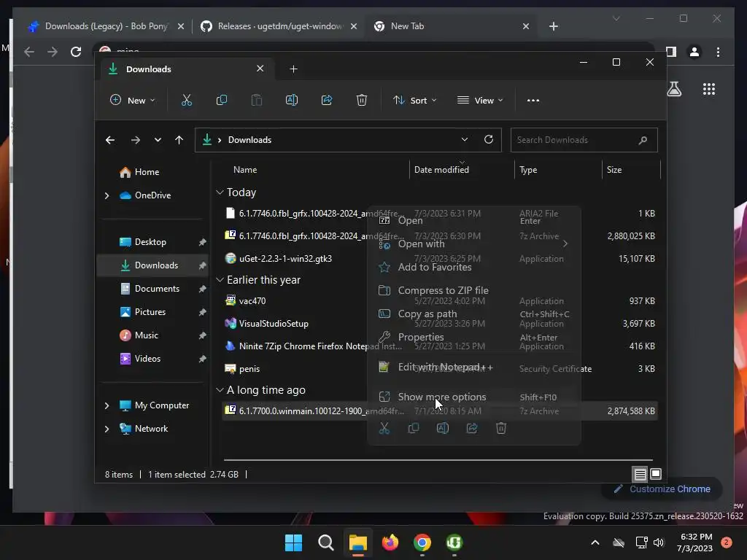Click the Explorer Back arrow
The image size is (747, 560).
pos(110,140)
